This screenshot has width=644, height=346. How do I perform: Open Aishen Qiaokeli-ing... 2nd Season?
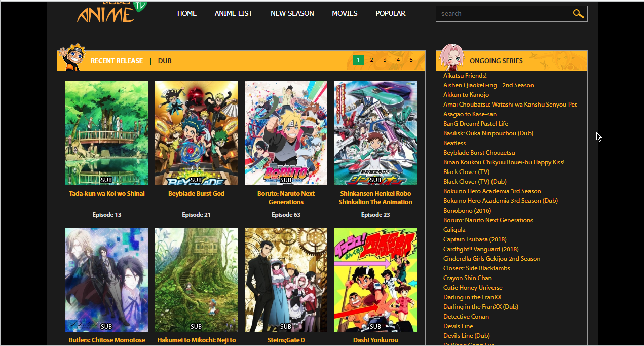(488, 85)
